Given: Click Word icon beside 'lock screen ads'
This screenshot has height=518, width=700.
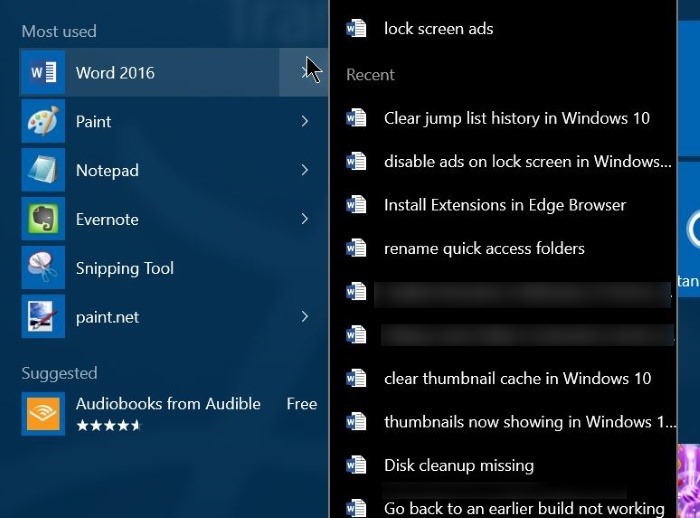Looking at the screenshot, I should click(356, 29).
